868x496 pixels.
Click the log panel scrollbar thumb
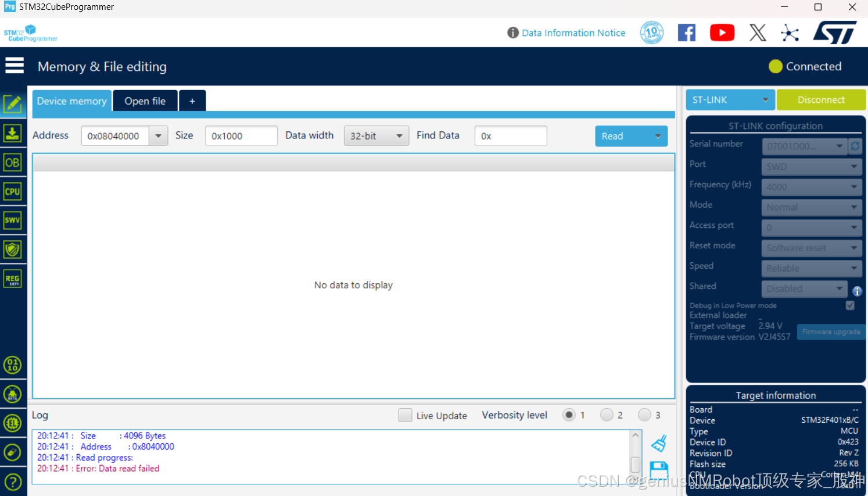[636, 464]
